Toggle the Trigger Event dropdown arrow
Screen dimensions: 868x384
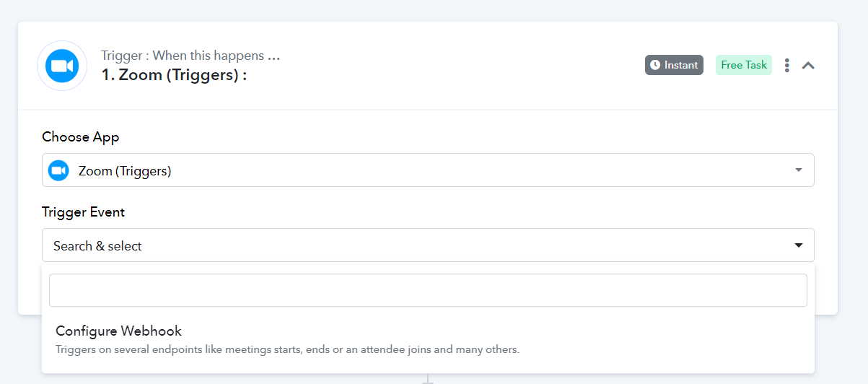point(799,245)
